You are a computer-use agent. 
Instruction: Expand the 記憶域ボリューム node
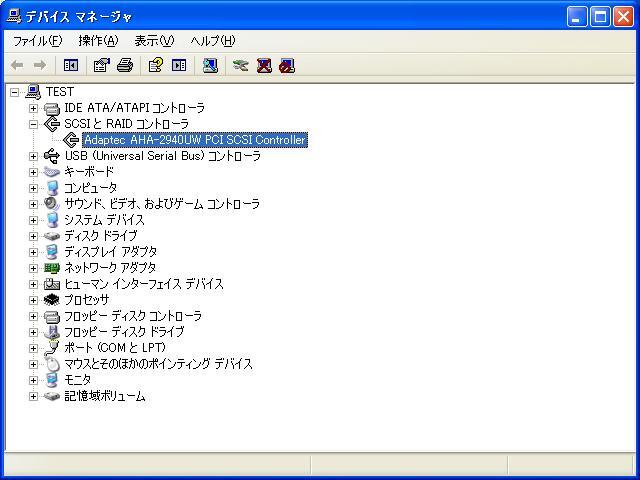click(x=33, y=396)
